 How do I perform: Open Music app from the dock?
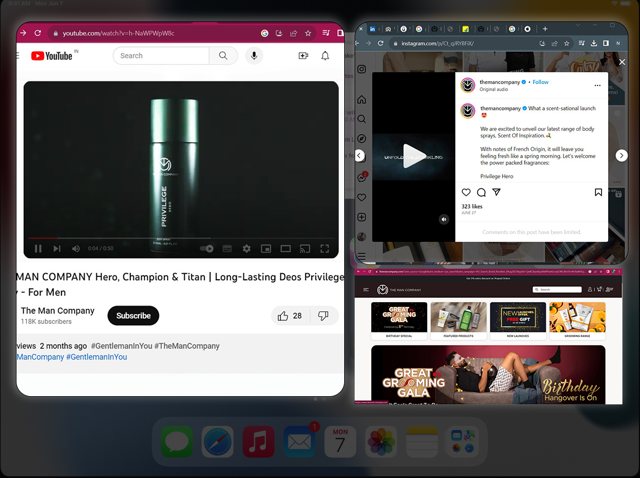(258, 442)
